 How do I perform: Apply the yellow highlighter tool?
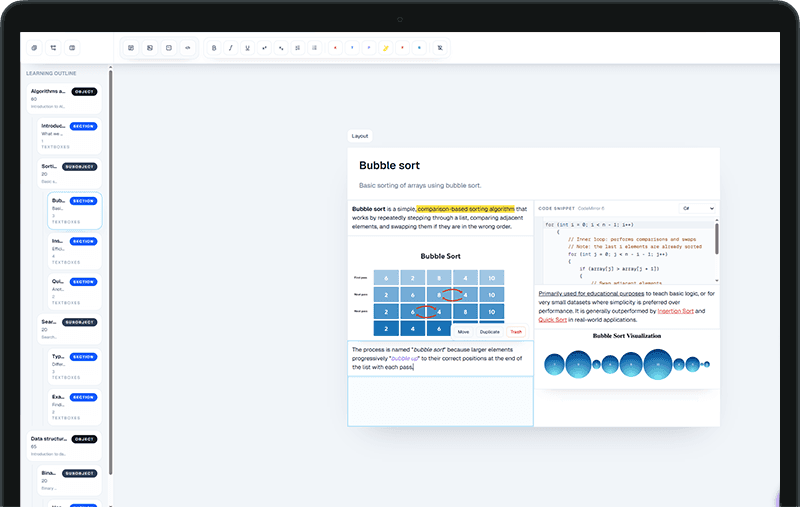386,48
